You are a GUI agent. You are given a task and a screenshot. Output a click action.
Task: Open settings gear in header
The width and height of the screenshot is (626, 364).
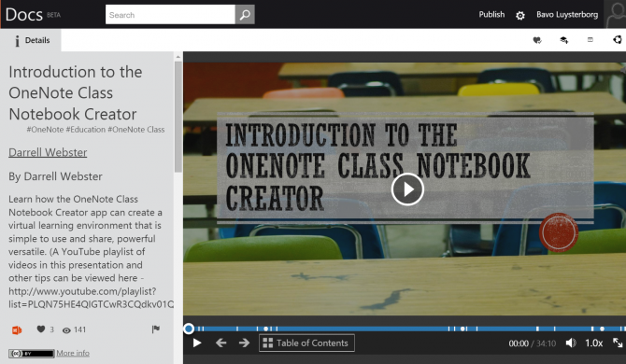pyautogui.click(x=519, y=16)
